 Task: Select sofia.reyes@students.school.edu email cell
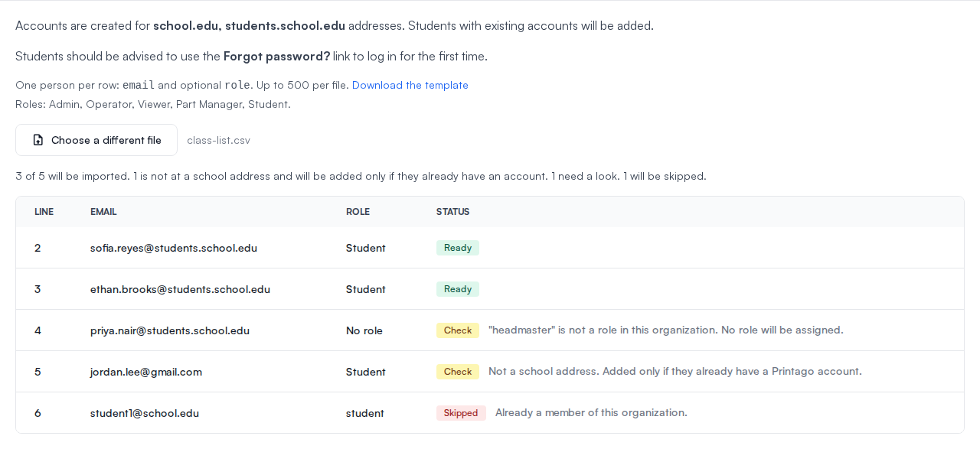click(174, 248)
